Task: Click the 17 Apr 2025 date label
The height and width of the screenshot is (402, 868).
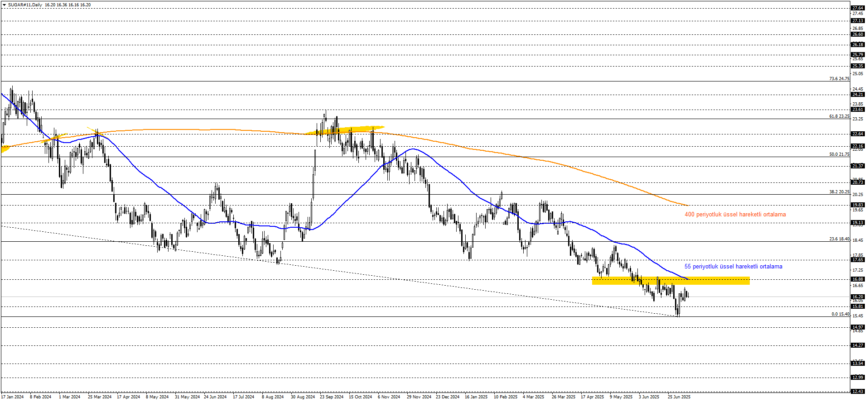Action: (x=593, y=397)
